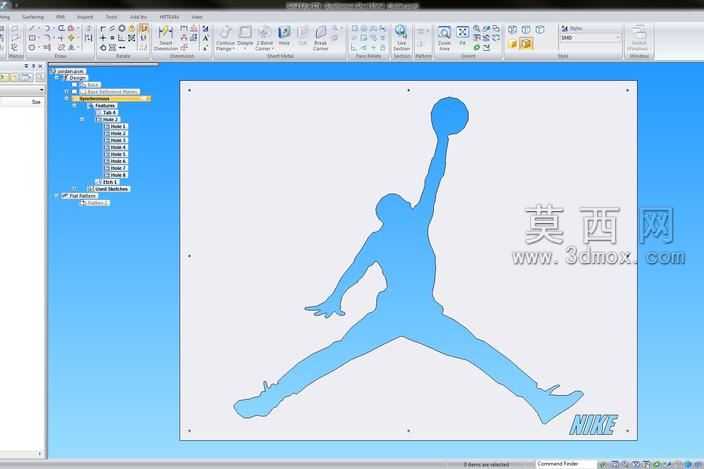
Task: Switch to the Inspect tab
Action: (x=85, y=17)
